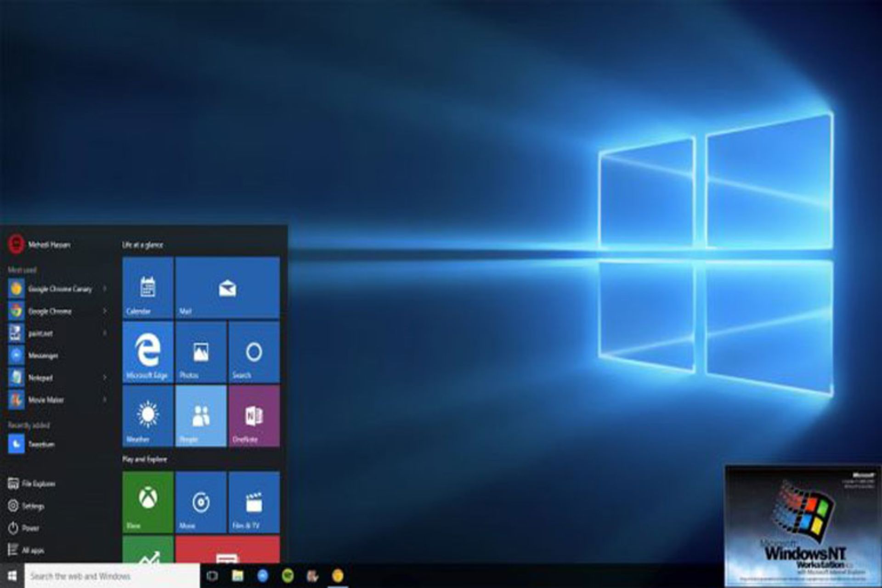Image resolution: width=882 pixels, height=588 pixels.
Task: Open the Films & TV tile
Action: pos(254,502)
